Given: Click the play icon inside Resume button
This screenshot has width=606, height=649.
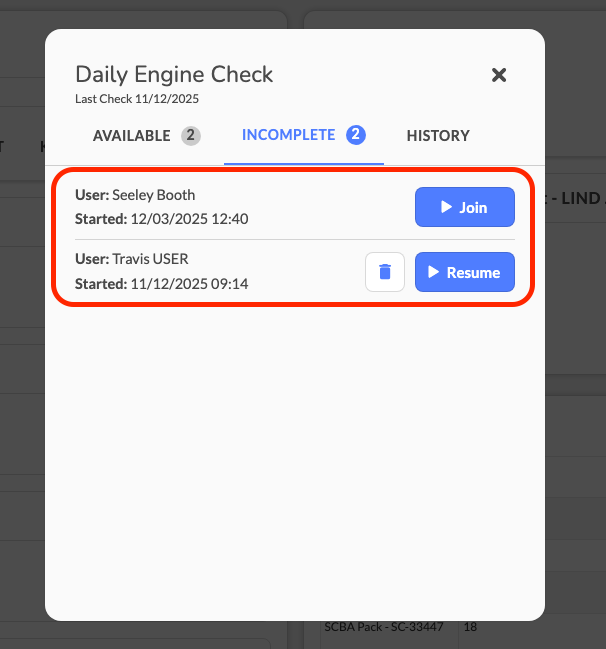Looking at the screenshot, I should (x=434, y=272).
